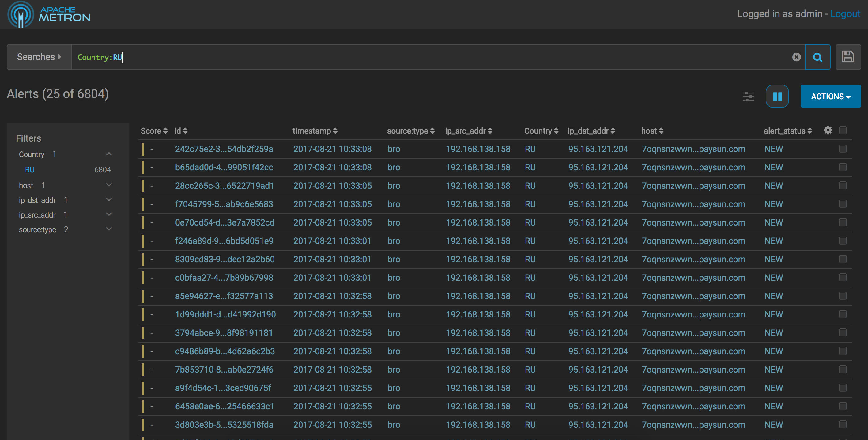Open the ACTIONS dropdown menu
This screenshot has width=868, height=440.
tap(831, 97)
